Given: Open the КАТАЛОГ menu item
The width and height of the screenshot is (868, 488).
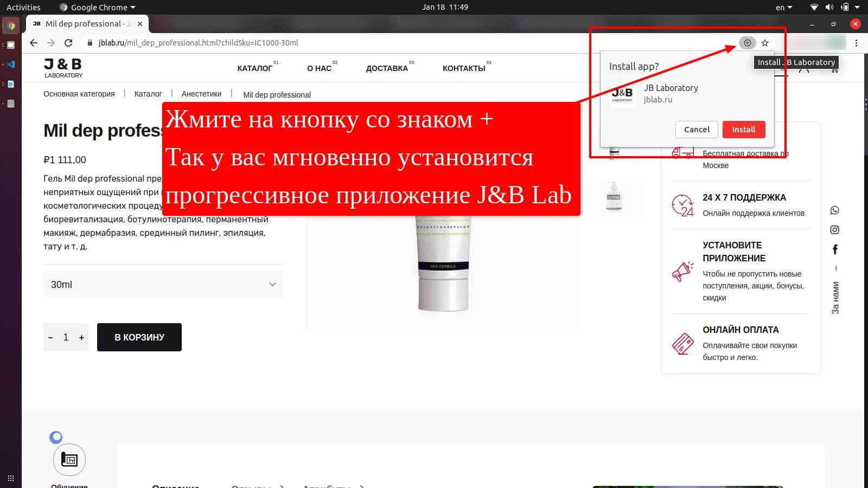Looking at the screenshot, I should 254,68.
